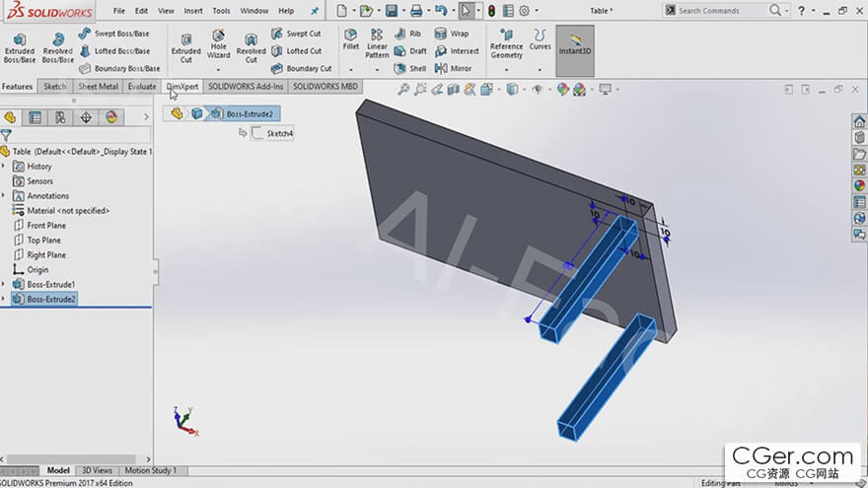This screenshot has height=488, width=868.
Task: Select the Revolved Cut tool
Action: (251, 48)
